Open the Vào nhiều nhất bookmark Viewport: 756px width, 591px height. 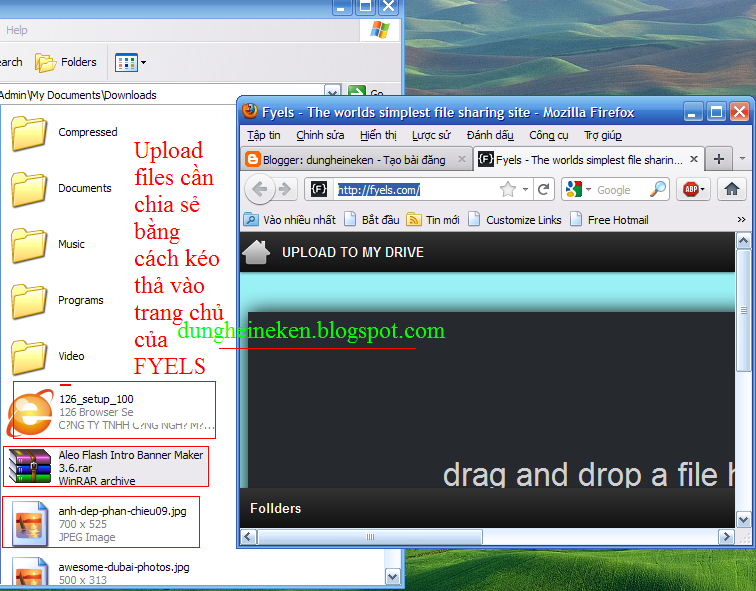click(x=289, y=220)
